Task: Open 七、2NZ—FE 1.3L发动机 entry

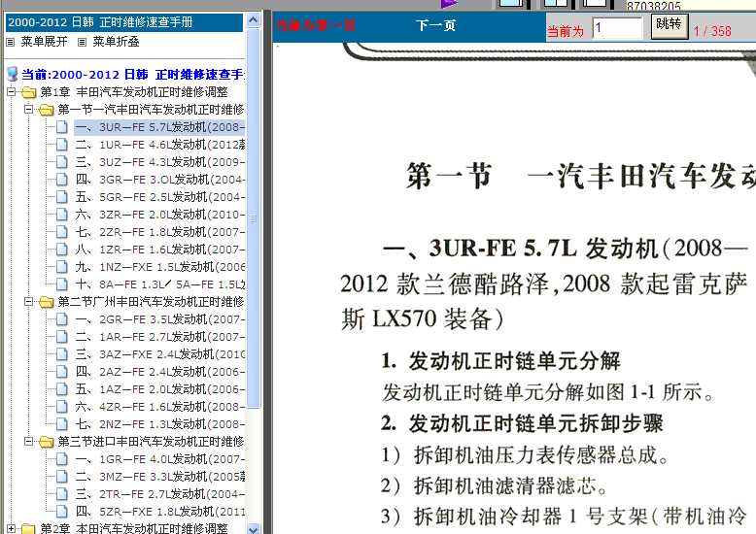Action: [x=159, y=424]
